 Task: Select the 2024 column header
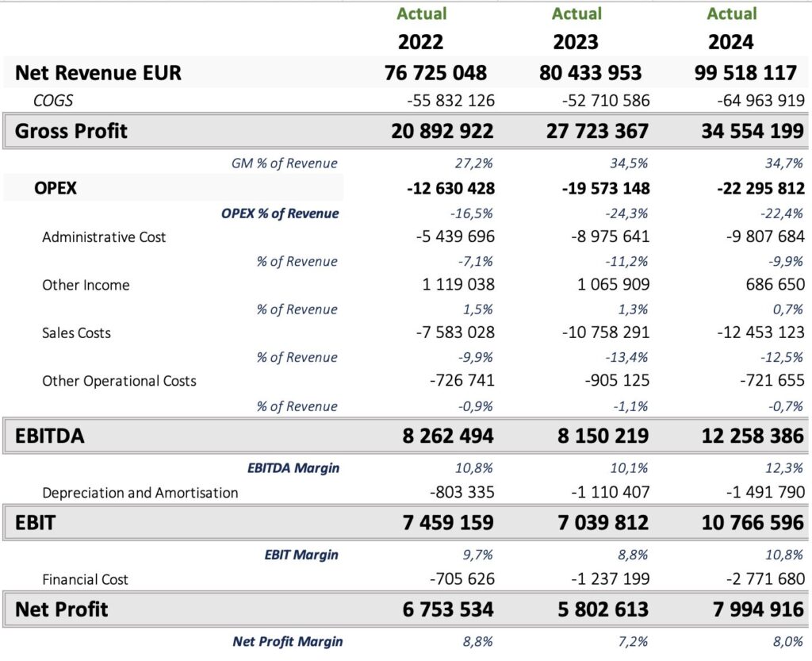731,41
